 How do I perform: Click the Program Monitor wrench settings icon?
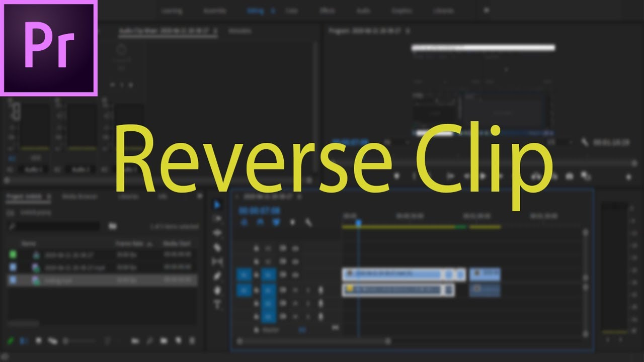click(x=584, y=142)
